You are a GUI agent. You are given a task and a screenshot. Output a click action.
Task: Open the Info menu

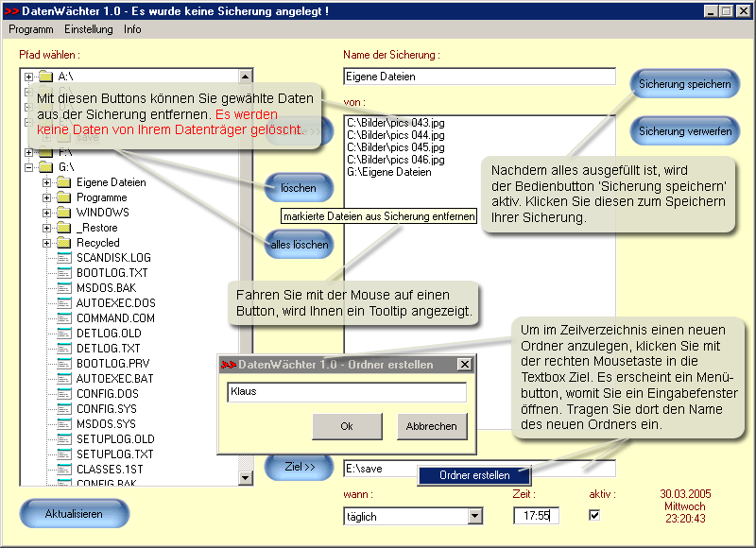(132, 29)
